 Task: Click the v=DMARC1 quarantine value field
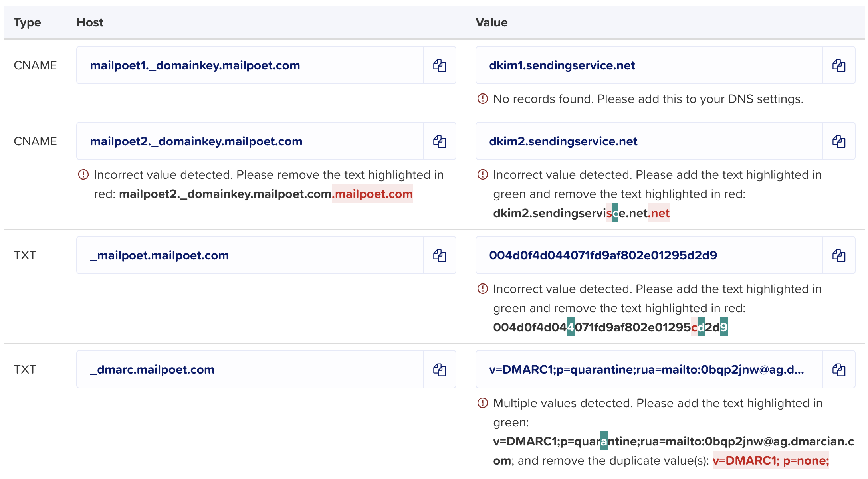649,370
